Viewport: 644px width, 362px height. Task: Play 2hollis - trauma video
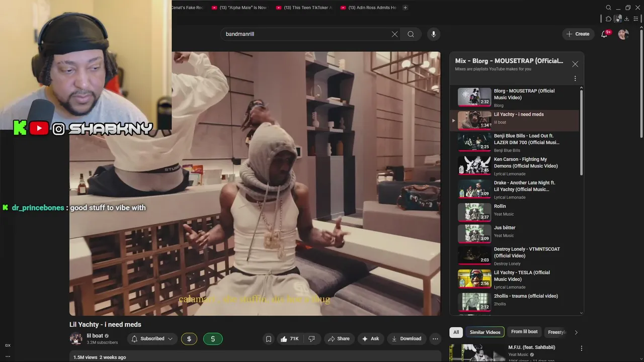coord(515,302)
